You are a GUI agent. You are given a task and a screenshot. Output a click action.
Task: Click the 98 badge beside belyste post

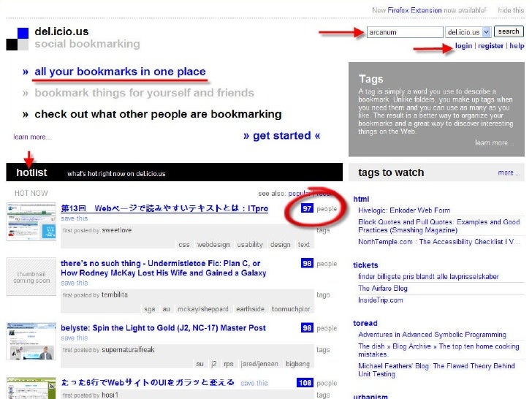tap(307, 328)
